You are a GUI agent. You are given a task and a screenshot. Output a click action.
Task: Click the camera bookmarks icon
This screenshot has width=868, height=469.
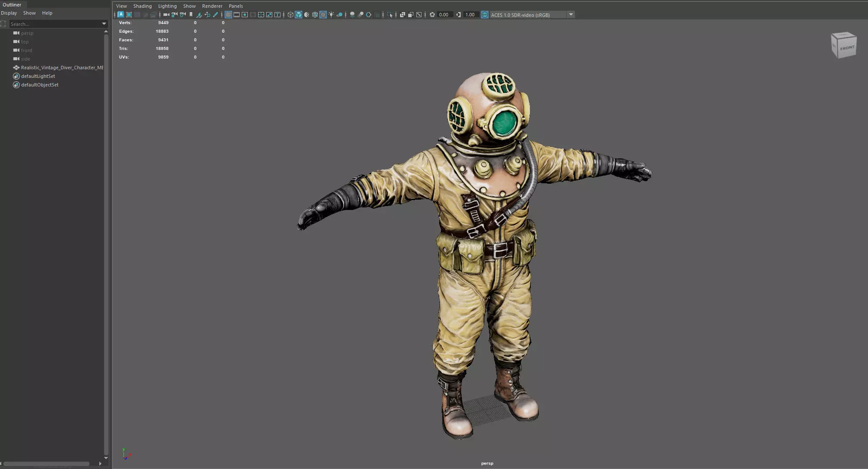coord(191,15)
